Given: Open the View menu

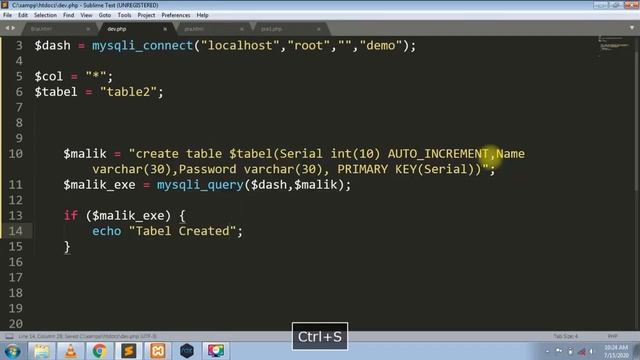Looking at the screenshot, I should (x=87, y=15).
